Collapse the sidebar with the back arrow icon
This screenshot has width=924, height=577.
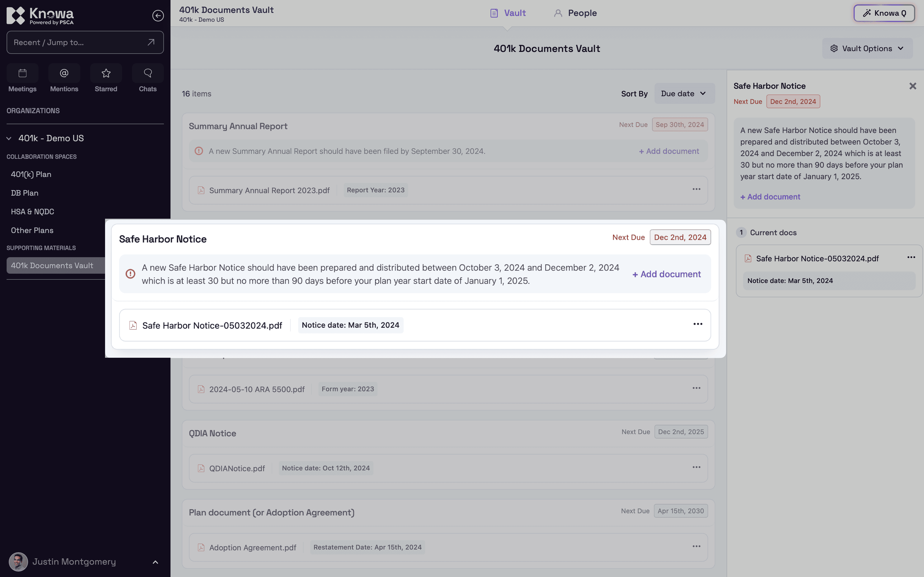pyautogui.click(x=158, y=16)
